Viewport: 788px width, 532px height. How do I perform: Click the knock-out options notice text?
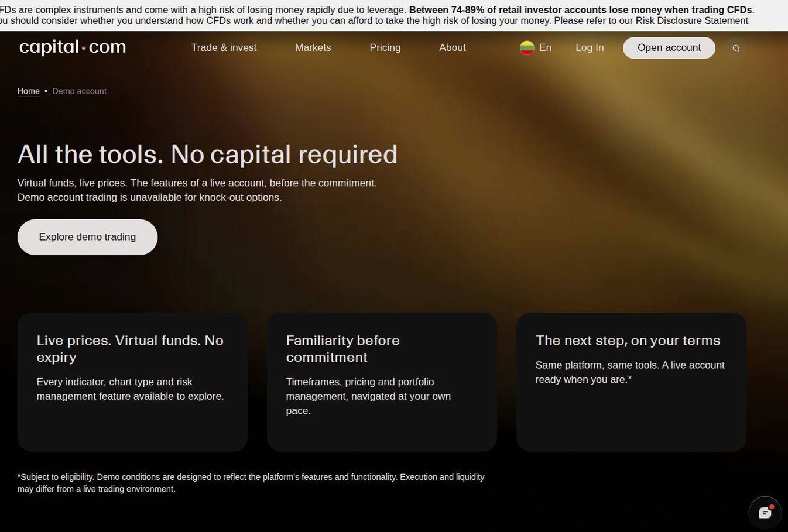point(149,198)
